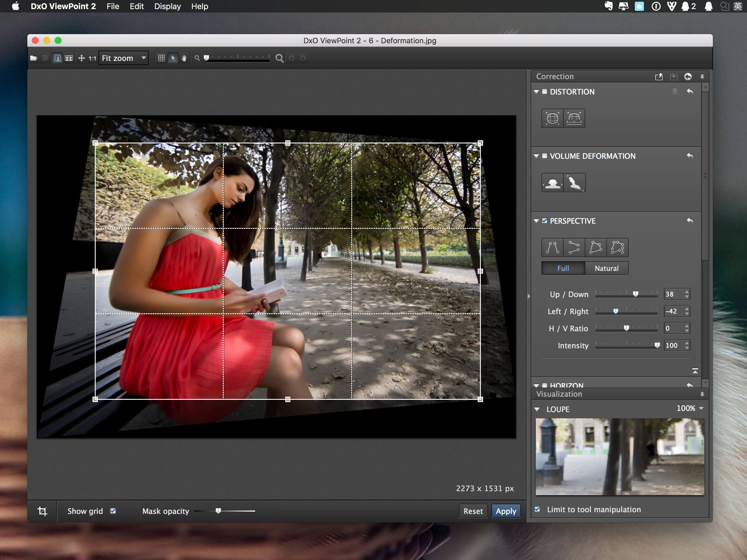This screenshot has height=560, width=747.
Task: Choose the force rectangle perspective tool
Action: pos(595,248)
